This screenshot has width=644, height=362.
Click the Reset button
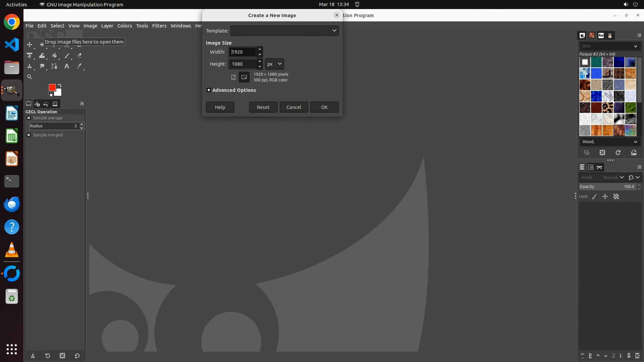click(x=263, y=107)
